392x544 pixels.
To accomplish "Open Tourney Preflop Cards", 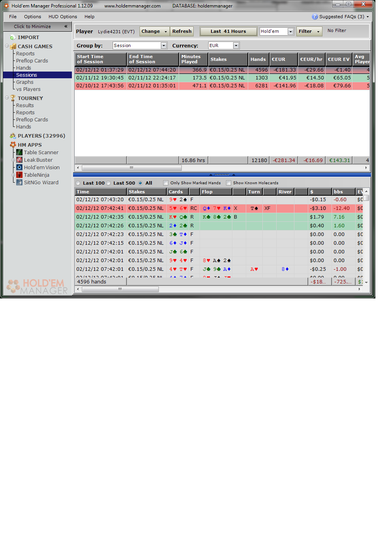I will (x=32, y=119).
